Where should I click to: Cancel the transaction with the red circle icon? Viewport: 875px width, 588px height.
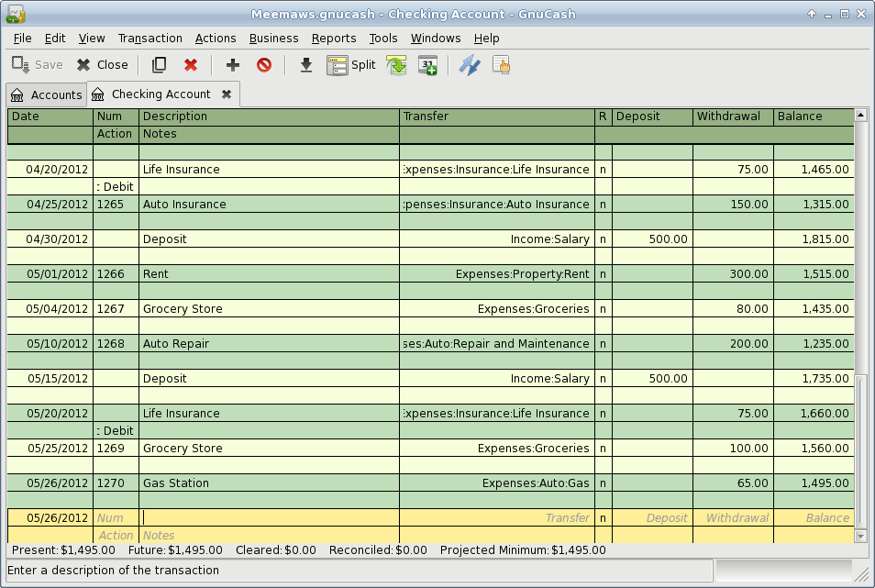click(264, 65)
